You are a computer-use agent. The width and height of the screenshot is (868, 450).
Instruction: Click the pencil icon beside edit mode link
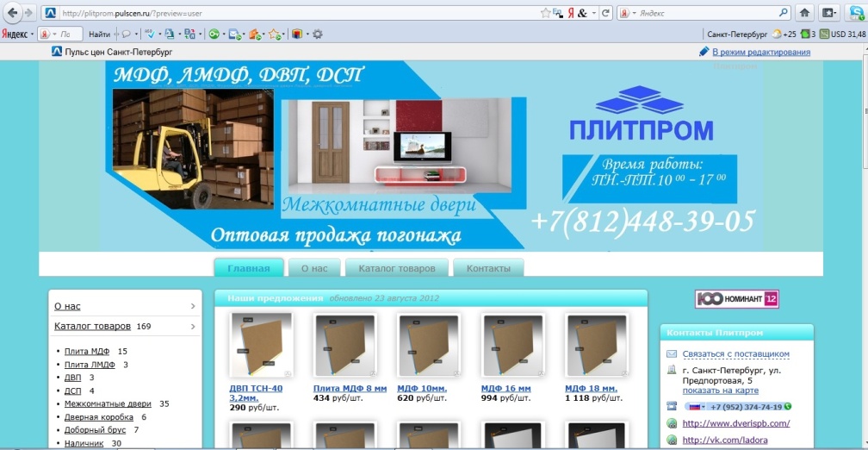click(704, 52)
